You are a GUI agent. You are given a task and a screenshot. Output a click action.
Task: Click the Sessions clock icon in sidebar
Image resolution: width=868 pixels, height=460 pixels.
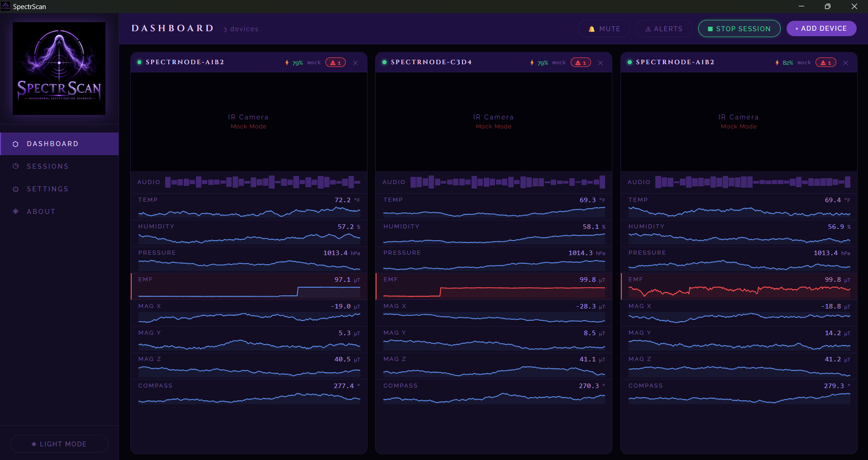click(16, 166)
